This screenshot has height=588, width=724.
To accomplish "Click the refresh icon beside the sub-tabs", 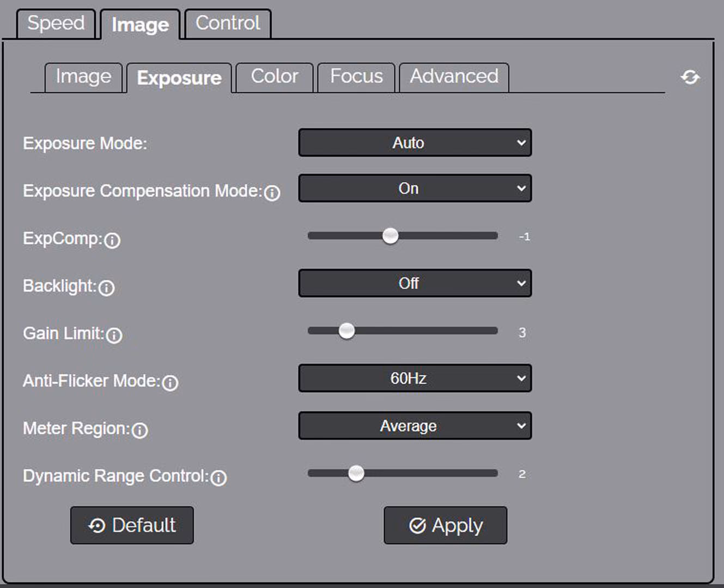I will click(690, 77).
